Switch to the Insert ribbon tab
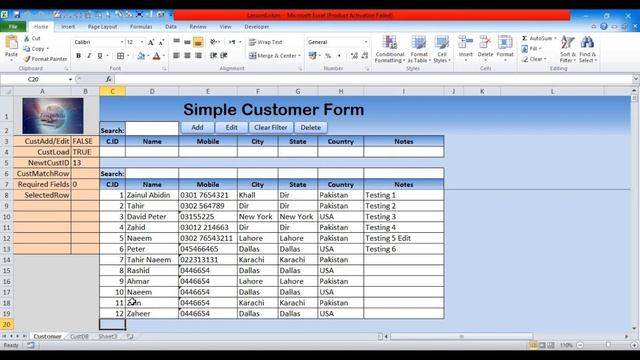The width and height of the screenshot is (640, 360). (x=68, y=27)
